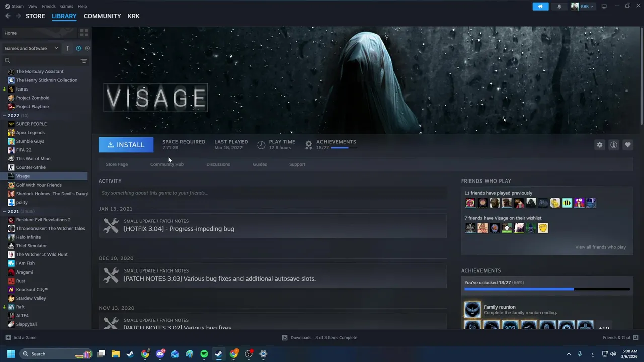Open Visage Discussions link
The image size is (644, 362).
(x=218, y=164)
